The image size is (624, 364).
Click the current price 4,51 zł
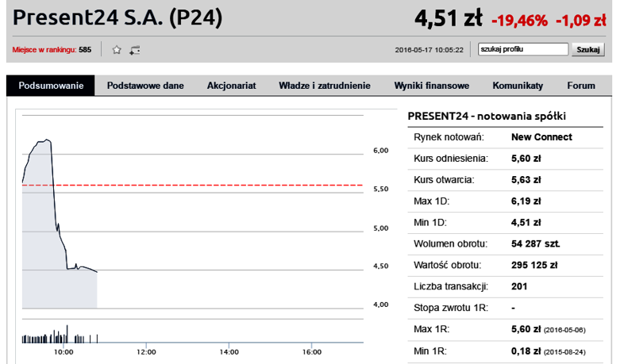click(449, 18)
